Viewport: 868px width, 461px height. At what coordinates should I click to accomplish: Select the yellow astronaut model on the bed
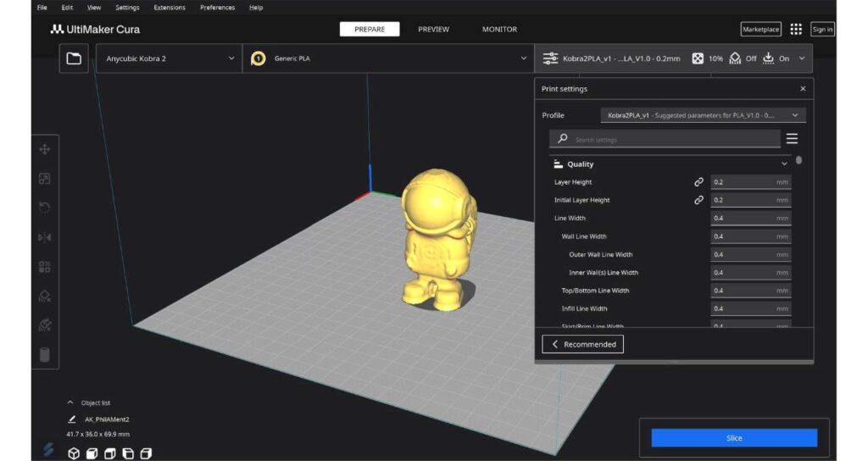point(437,239)
